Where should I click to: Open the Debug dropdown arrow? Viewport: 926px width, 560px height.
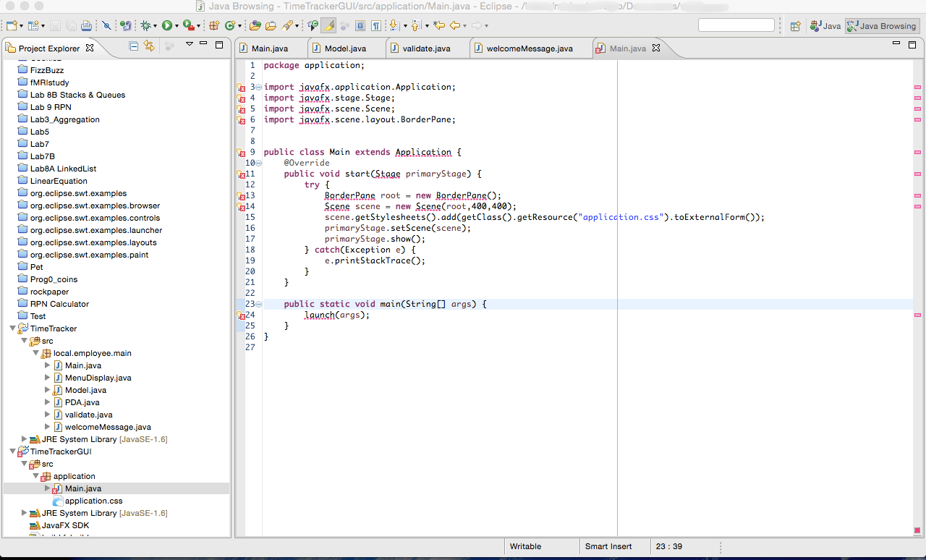tap(155, 26)
